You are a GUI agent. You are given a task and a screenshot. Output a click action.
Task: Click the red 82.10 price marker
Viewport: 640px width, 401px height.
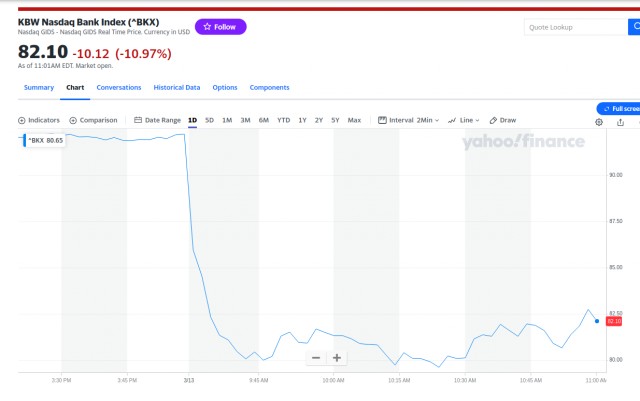[x=614, y=321]
